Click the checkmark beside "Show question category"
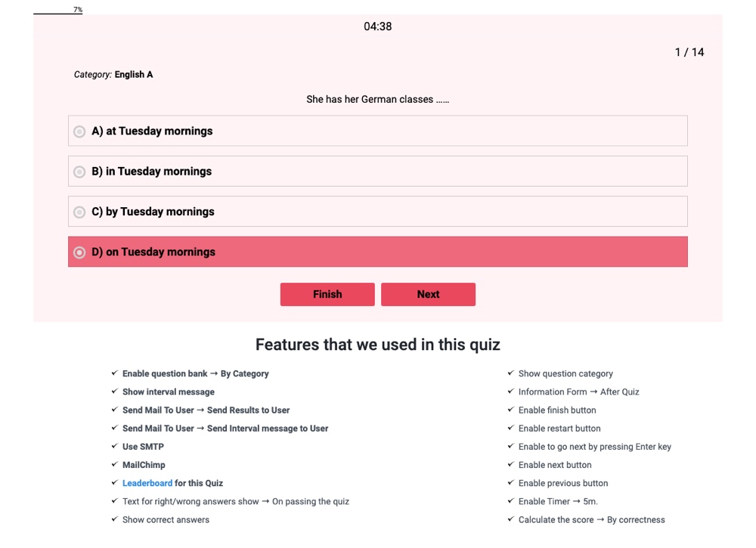756x548 pixels. (510, 373)
